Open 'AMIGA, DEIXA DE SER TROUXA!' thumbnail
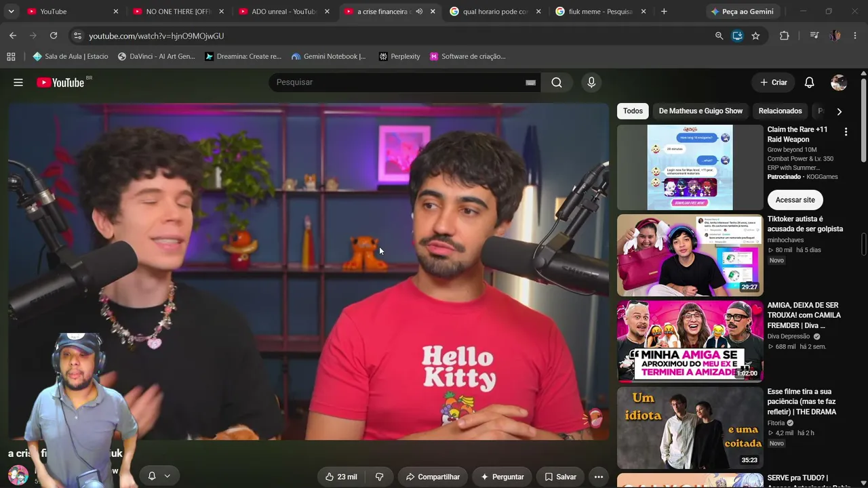 click(x=690, y=342)
